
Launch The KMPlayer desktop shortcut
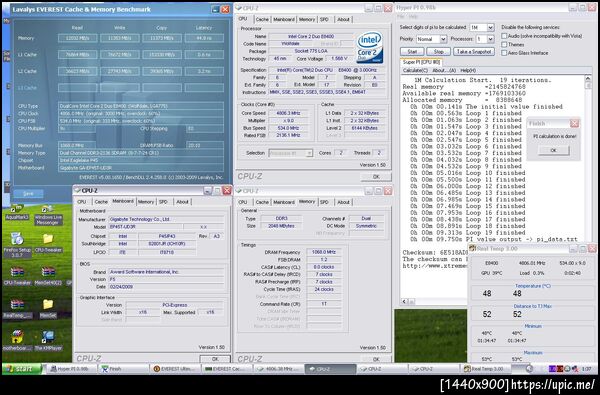[48, 340]
